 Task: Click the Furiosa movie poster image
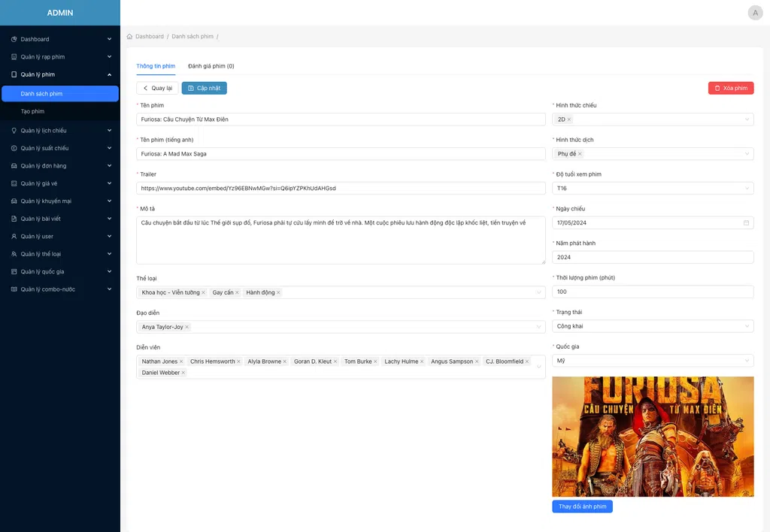coord(653,437)
